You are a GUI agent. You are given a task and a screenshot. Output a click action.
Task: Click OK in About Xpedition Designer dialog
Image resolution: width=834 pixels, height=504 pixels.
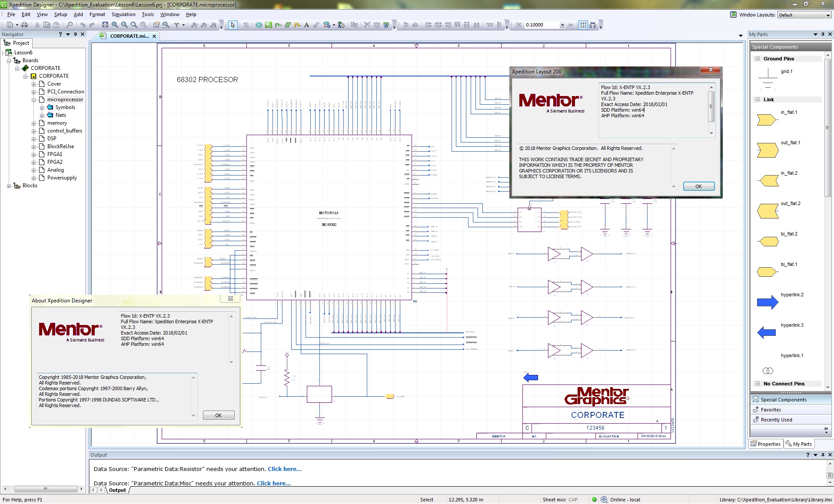(x=218, y=415)
